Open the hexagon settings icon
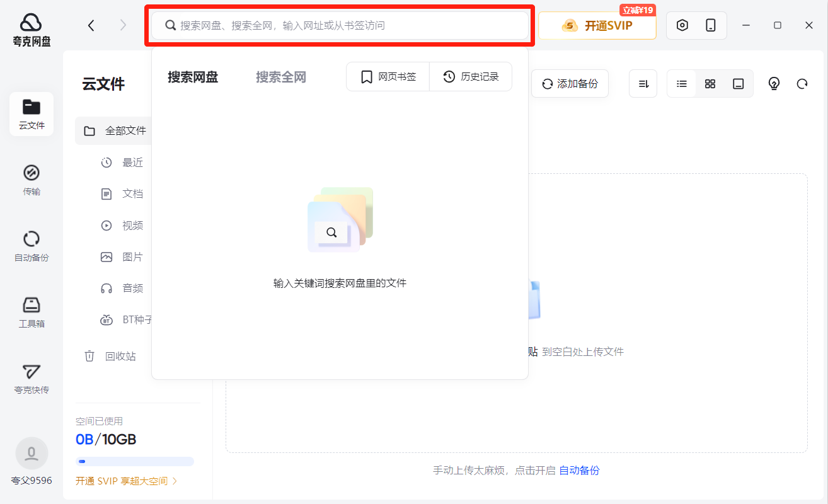This screenshot has height=504, width=828. click(682, 25)
